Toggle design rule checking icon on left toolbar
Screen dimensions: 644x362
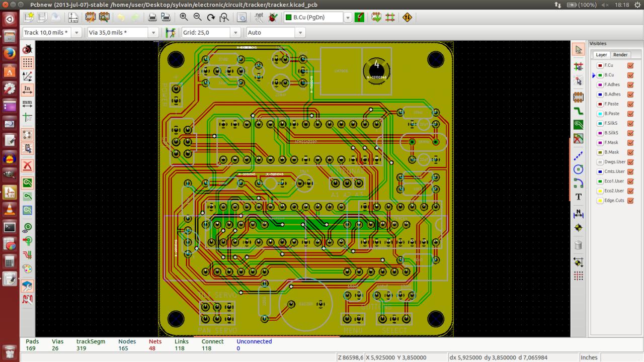pos(28,49)
